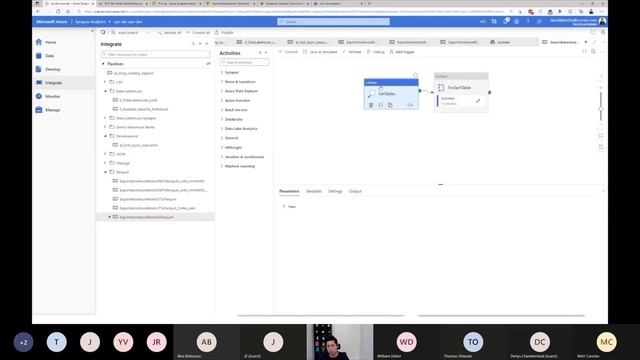
Task: Open pl_long_running_append pipeline in tree
Action: coord(133,73)
